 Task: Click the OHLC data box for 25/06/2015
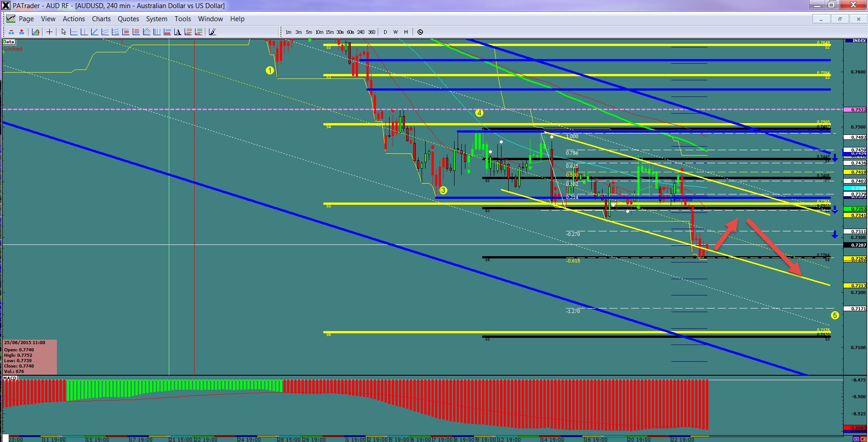[x=30, y=357]
